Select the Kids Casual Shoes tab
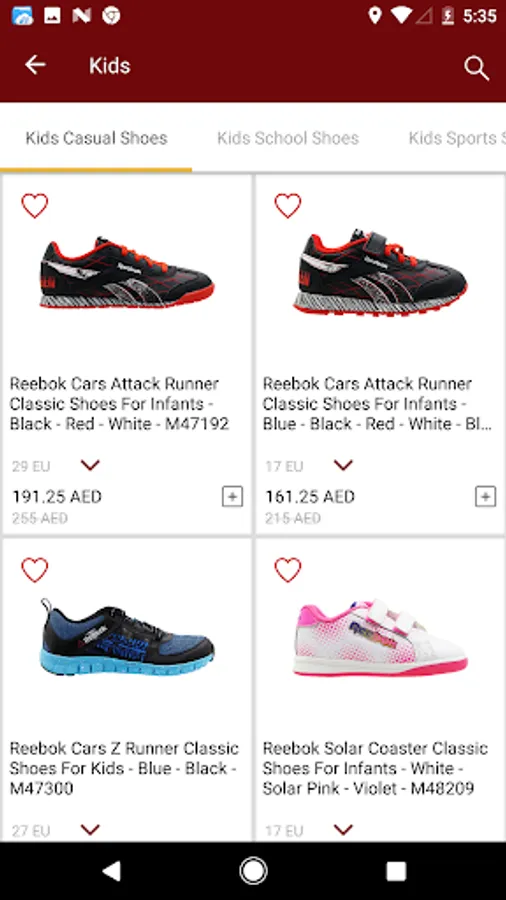The height and width of the screenshot is (900, 506). click(96, 138)
